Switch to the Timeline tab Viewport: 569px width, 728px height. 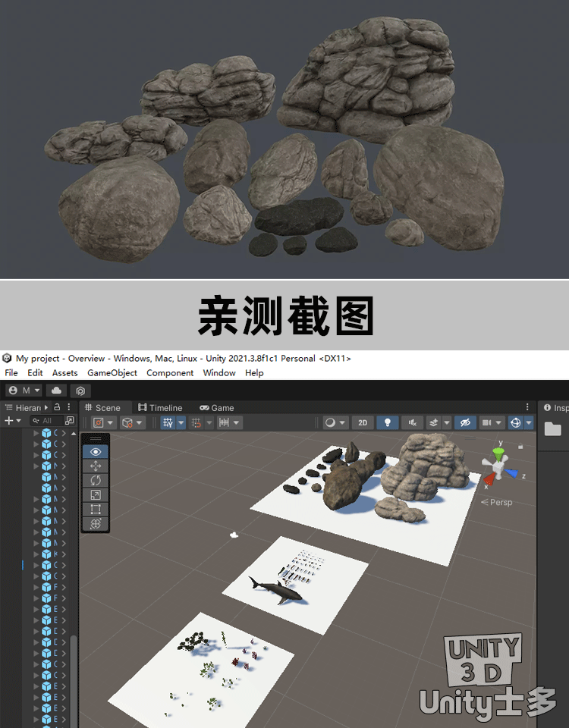pyautogui.click(x=159, y=407)
